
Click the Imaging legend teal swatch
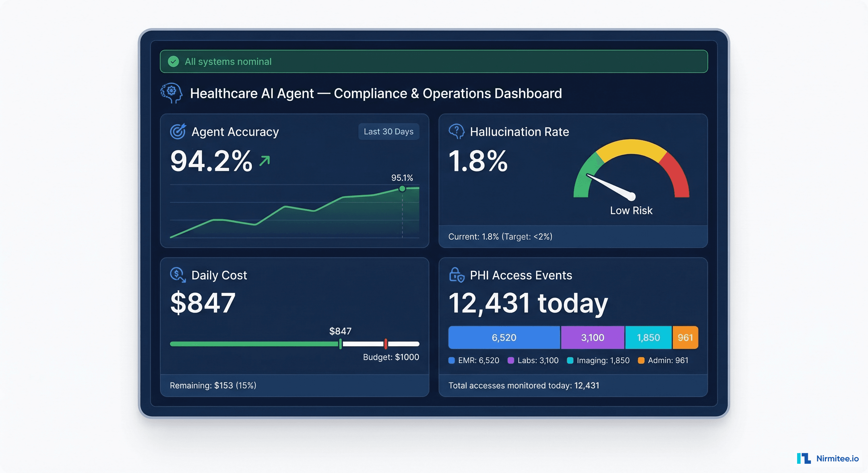[x=570, y=360]
